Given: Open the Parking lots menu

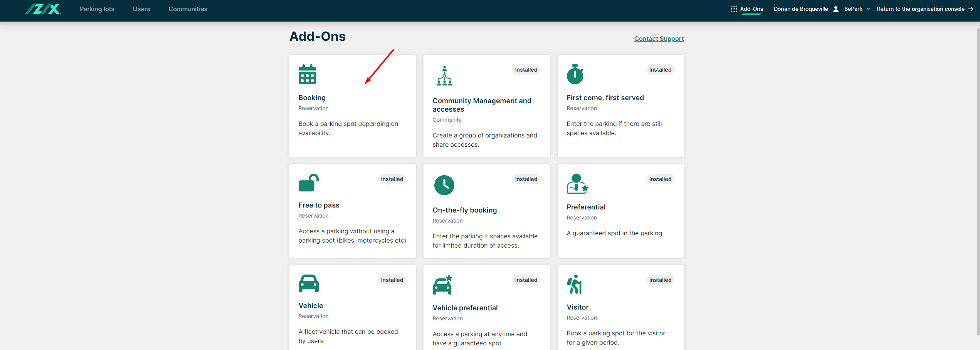Looking at the screenshot, I should point(97,9).
